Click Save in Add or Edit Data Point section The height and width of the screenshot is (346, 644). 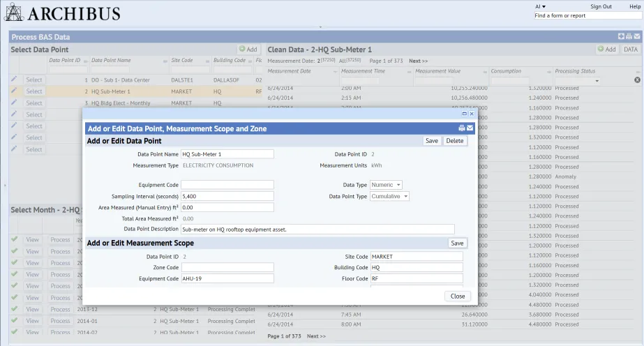(432, 141)
